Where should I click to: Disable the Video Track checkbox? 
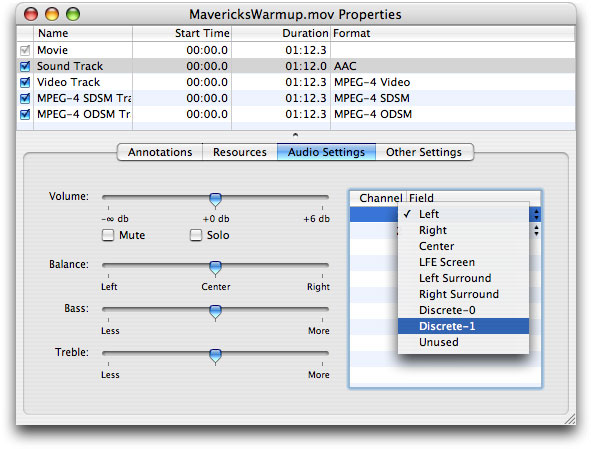(x=25, y=82)
